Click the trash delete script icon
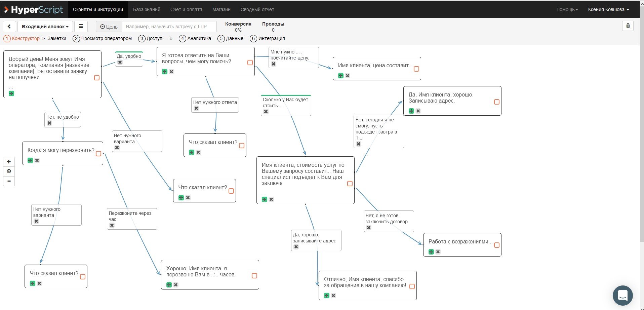 (628, 26)
